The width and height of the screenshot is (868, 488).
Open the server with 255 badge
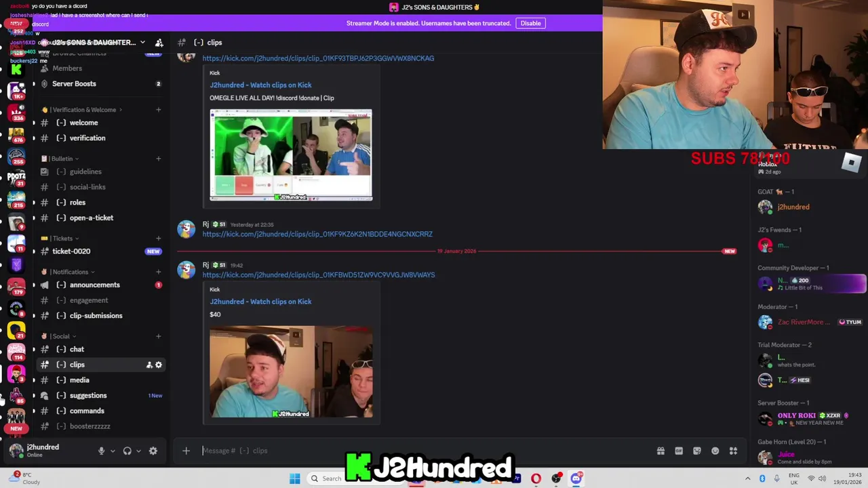tap(16, 157)
